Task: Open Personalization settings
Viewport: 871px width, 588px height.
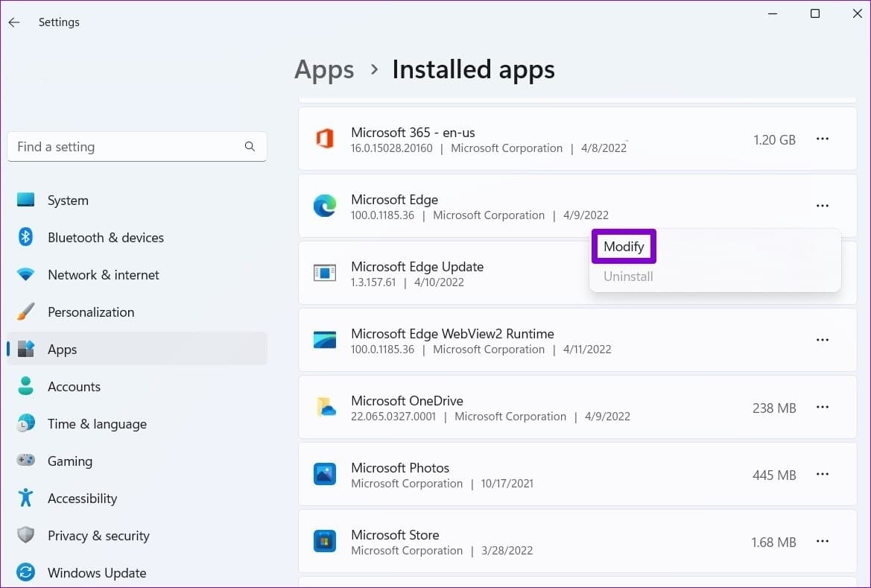Action: 91,312
